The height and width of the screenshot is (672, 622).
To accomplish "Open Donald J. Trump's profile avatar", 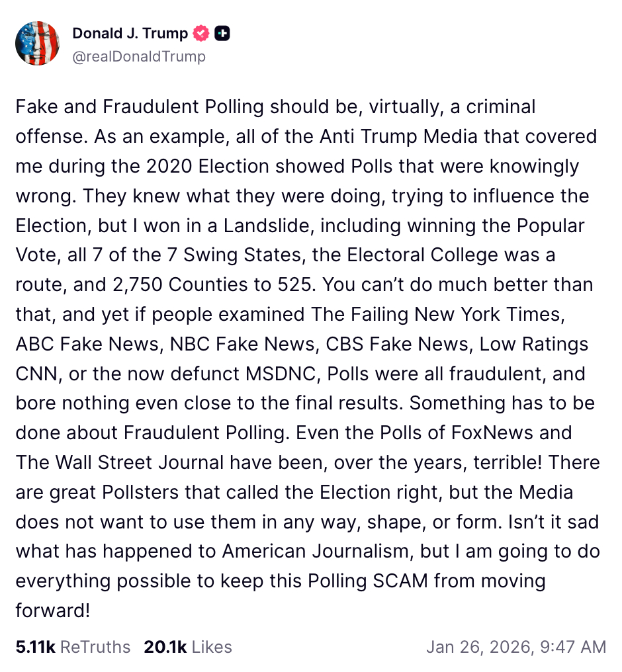I will point(38,44).
